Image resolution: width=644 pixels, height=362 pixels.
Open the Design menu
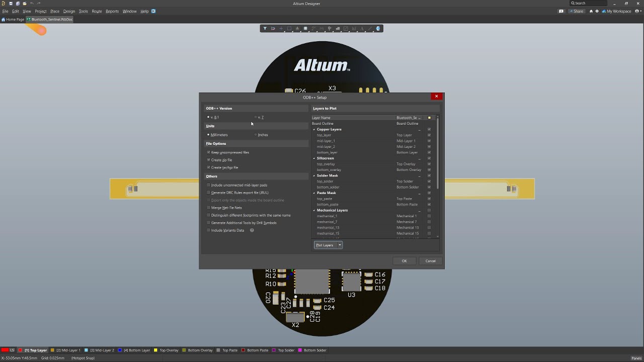point(69,11)
